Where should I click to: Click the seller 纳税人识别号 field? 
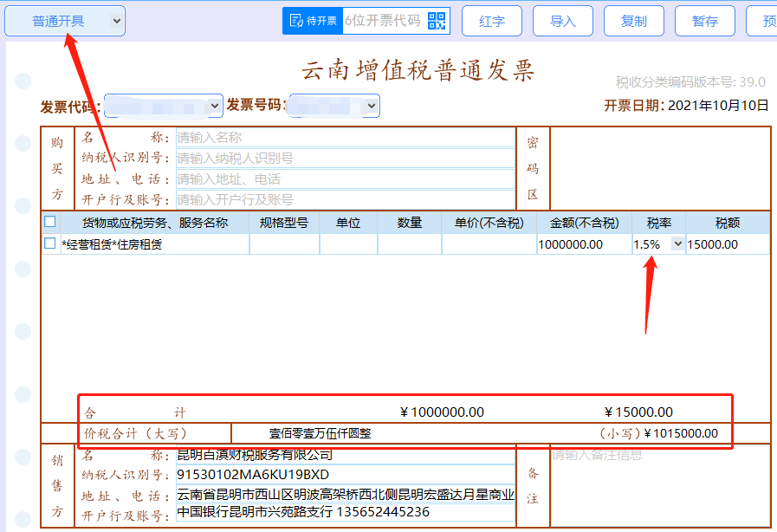345,475
